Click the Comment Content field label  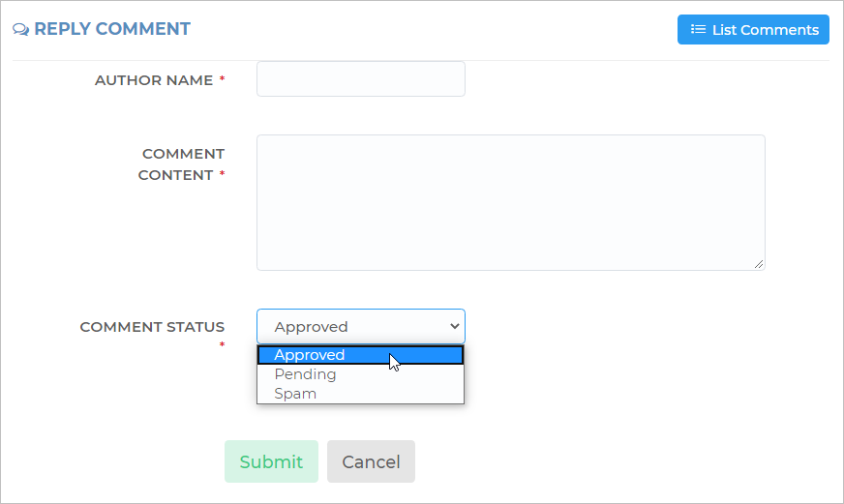coord(181,164)
